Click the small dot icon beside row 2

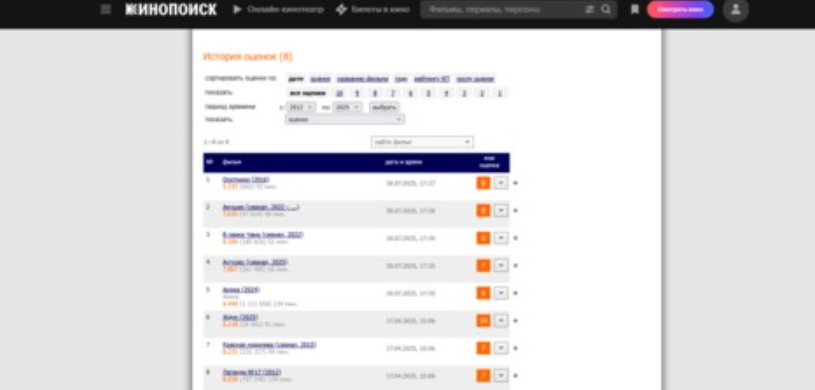[516, 211]
